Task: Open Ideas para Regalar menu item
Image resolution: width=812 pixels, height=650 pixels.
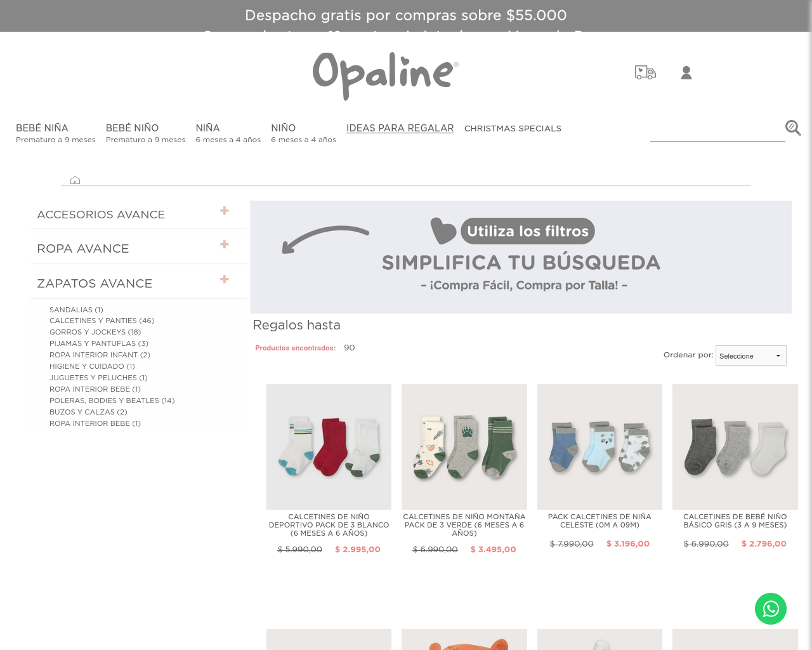Action: 400,128
